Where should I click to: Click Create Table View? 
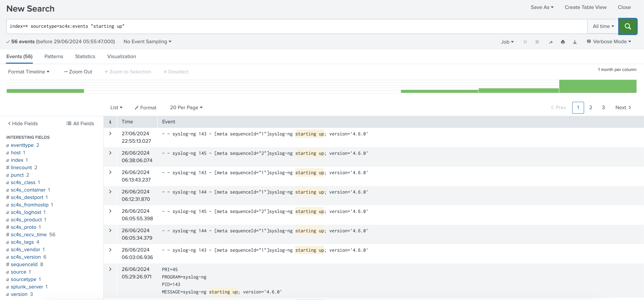pos(586,7)
